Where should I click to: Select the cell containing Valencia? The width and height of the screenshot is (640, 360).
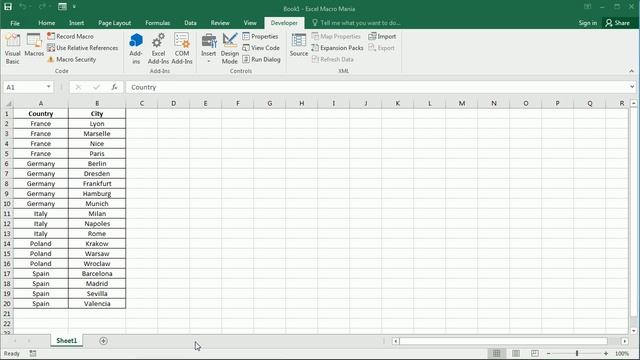click(x=97, y=304)
